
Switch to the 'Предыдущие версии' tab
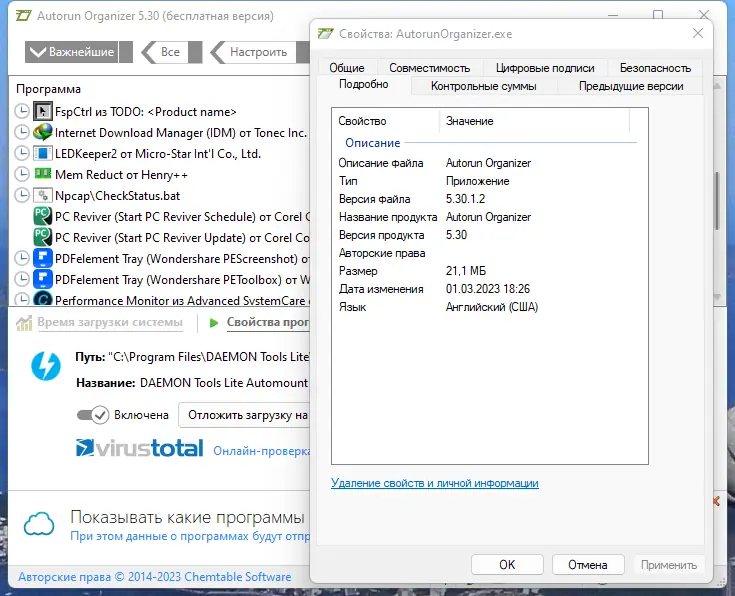click(x=631, y=86)
